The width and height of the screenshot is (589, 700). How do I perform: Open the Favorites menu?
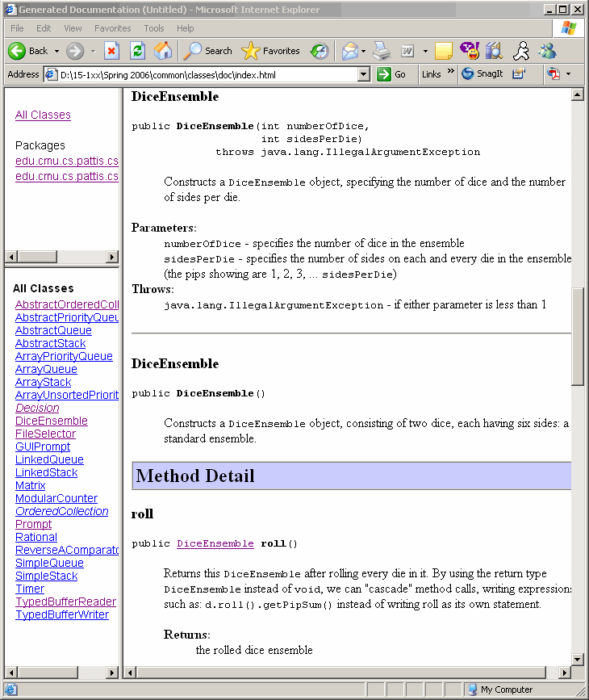click(x=112, y=28)
